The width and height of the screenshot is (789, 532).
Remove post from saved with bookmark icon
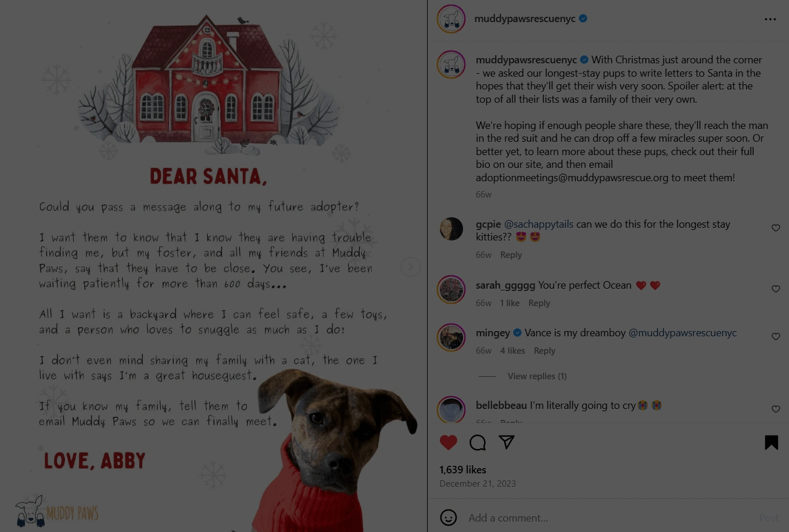click(771, 443)
